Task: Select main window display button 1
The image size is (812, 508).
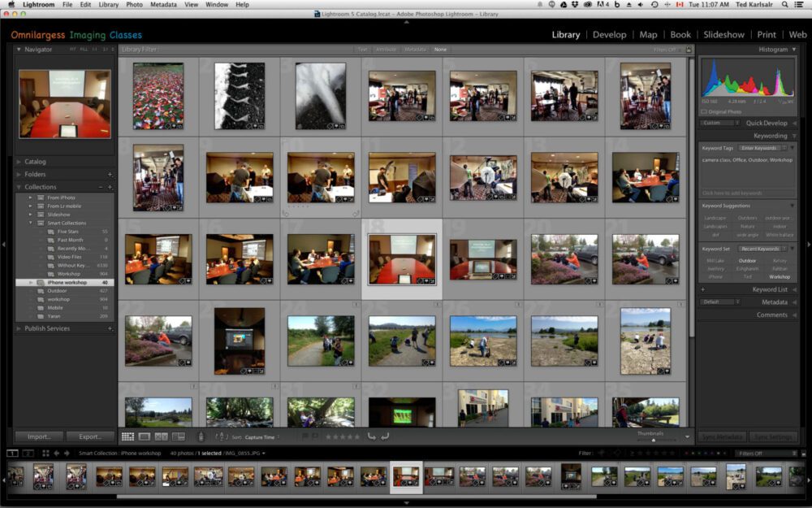Action: (x=12, y=453)
